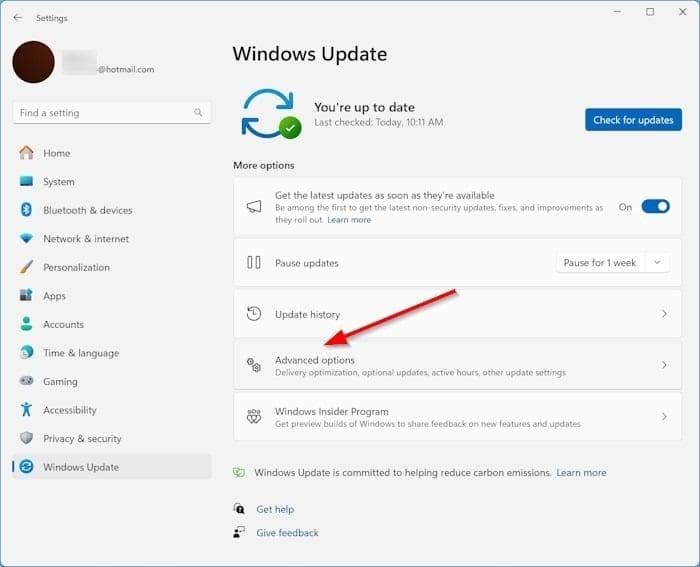Click the Bluetooth & devices icon
The image size is (700, 567).
point(26,210)
